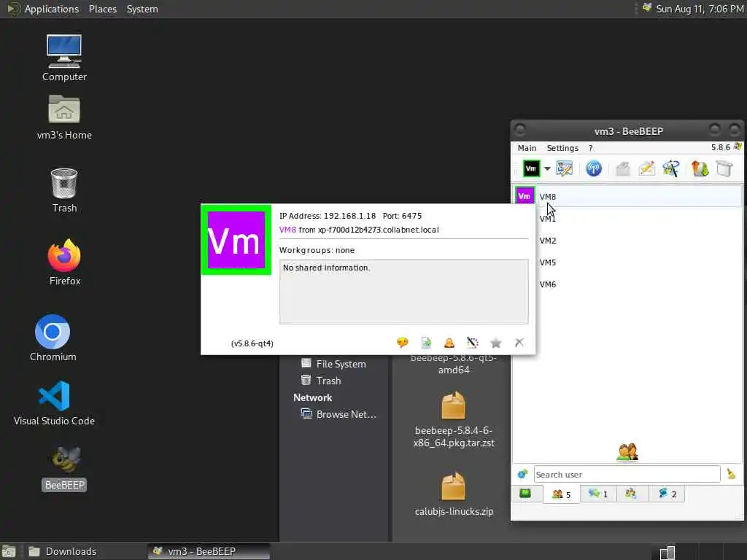
Task: Click the orange buzz bell icon in popup
Action: (x=449, y=343)
